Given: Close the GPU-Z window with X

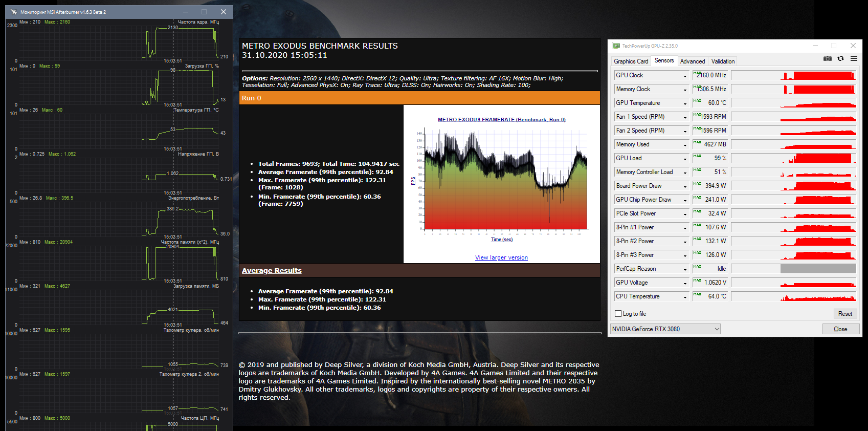Looking at the screenshot, I should [853, 46].
